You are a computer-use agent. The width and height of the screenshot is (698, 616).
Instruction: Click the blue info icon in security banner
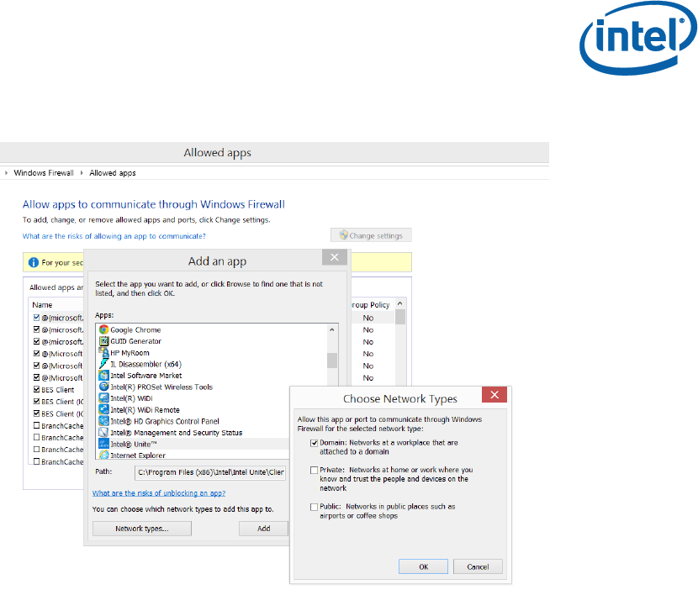(34, 262)
